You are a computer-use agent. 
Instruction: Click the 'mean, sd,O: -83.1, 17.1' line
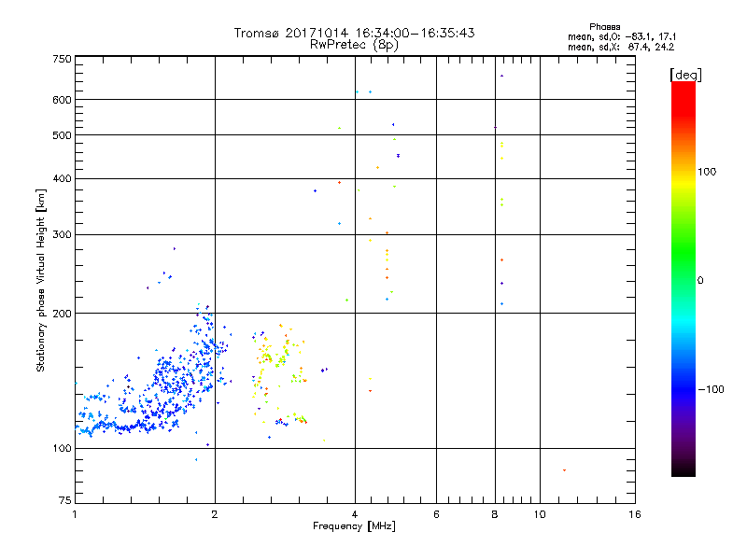(622, 36)
